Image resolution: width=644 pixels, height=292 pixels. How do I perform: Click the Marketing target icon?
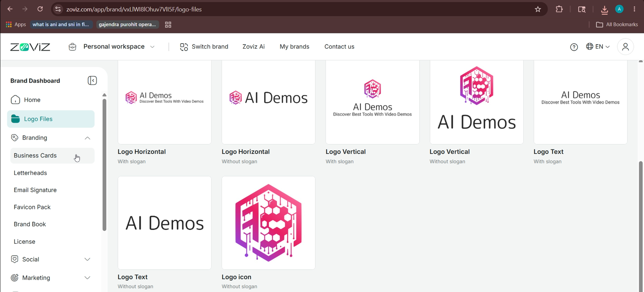point(15,278)
